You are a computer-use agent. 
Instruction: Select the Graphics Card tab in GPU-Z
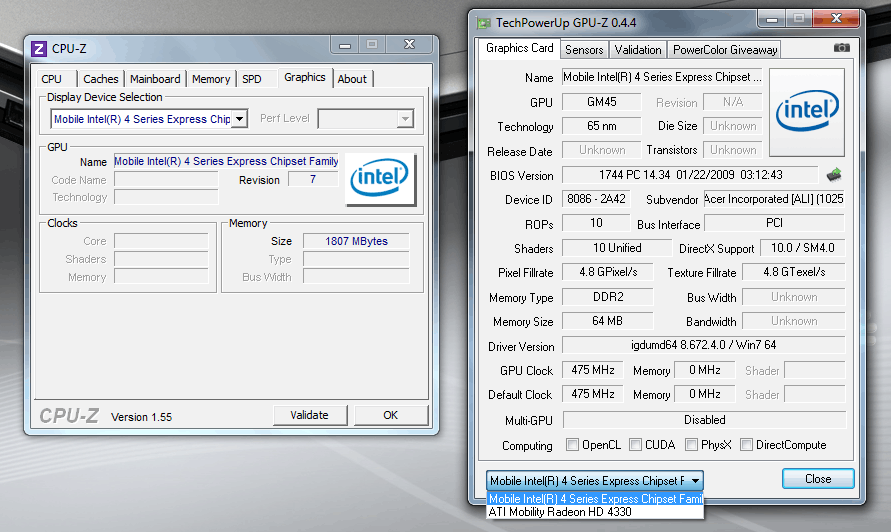click(519, 48)
